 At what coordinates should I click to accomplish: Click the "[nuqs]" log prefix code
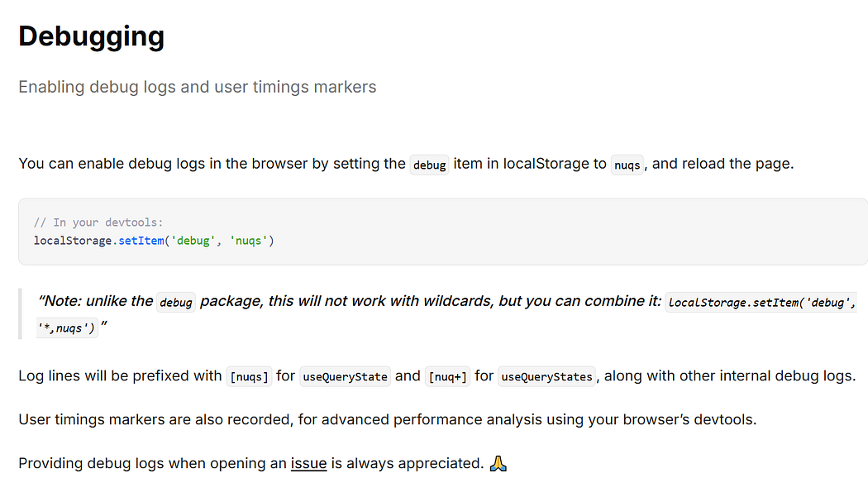[249, 376]
